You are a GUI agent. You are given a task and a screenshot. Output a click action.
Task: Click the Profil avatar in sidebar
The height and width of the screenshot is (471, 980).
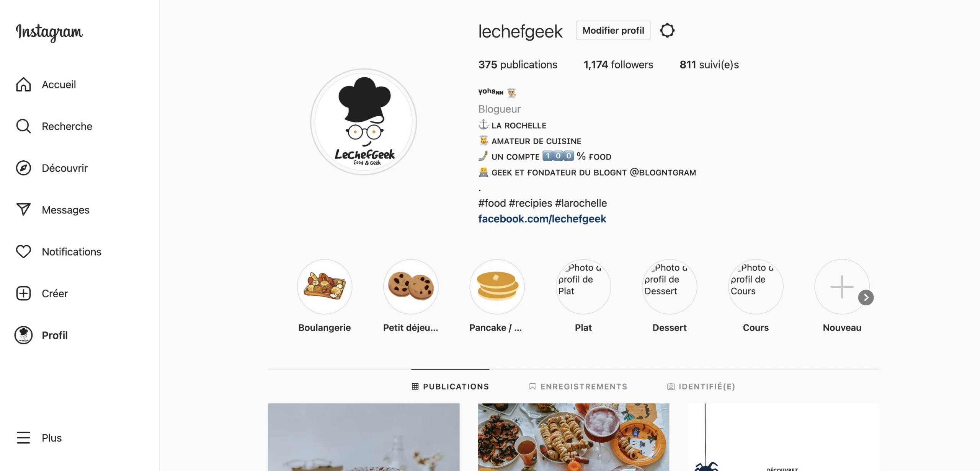[x=23, y=335]
